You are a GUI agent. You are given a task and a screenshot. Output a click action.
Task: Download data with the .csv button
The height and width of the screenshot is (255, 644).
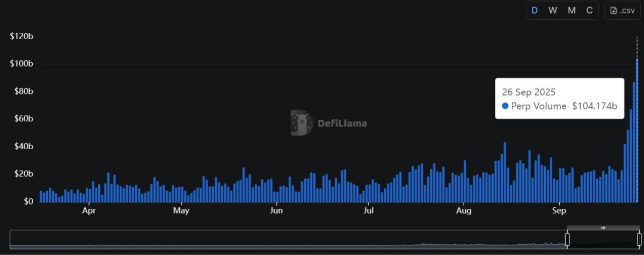pyautogui.click(x=621, y=11)
